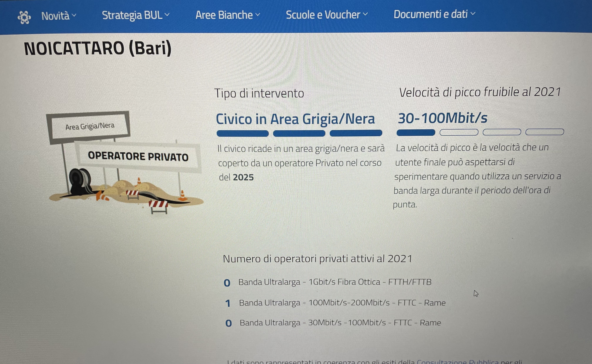Click the first filled speed indicator bar
The height and width of the screenshot is (364, 592).
tap(416, 133)
